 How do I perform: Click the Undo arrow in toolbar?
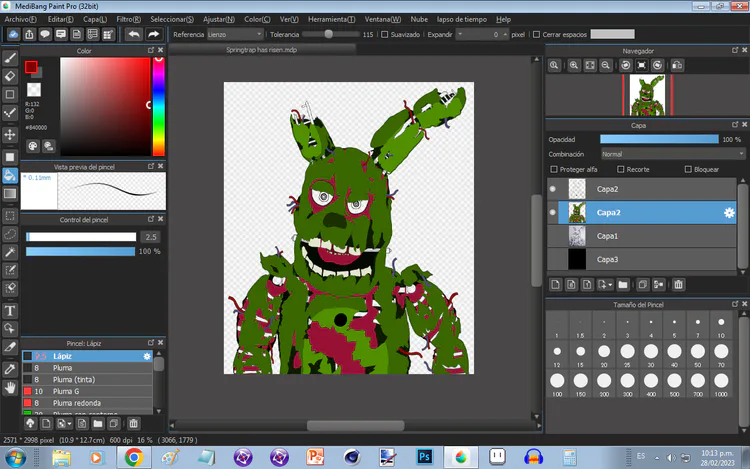point(134,34)
